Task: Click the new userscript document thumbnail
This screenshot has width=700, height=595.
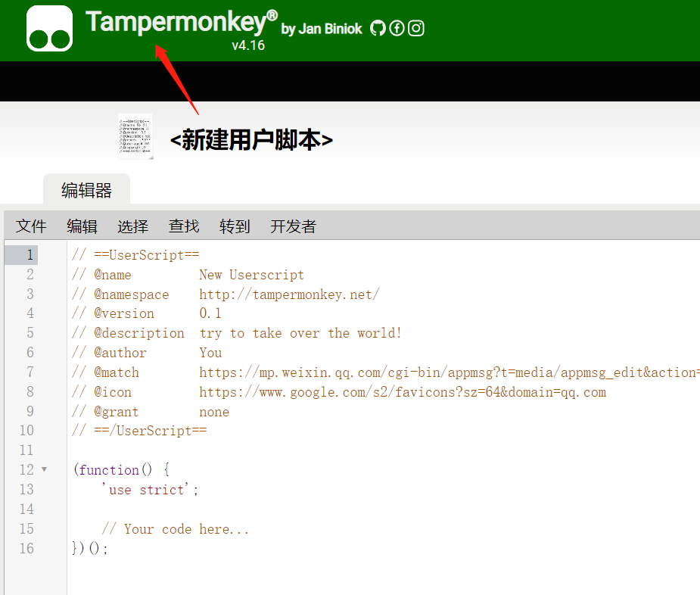Action: pos(135,136)
